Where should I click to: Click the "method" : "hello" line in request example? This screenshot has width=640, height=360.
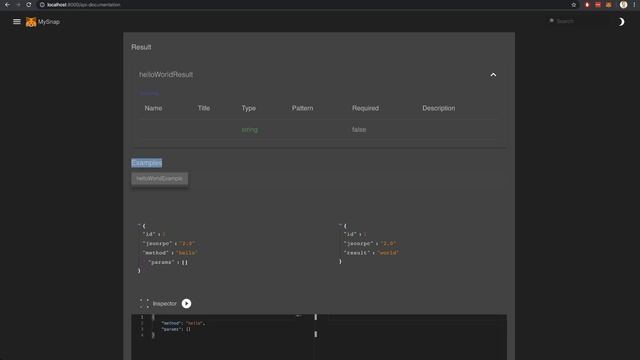pyautogui.click(x=170, y=253)
